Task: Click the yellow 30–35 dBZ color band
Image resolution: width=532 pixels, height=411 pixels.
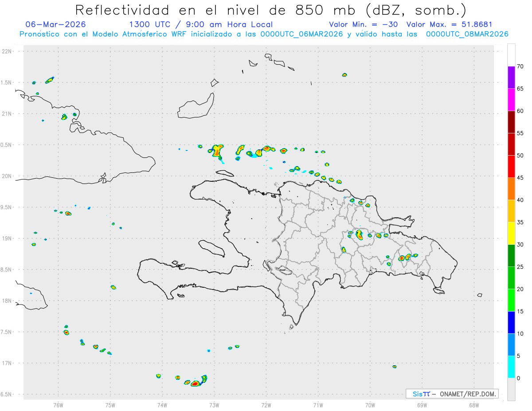Action: click(511, 233)
